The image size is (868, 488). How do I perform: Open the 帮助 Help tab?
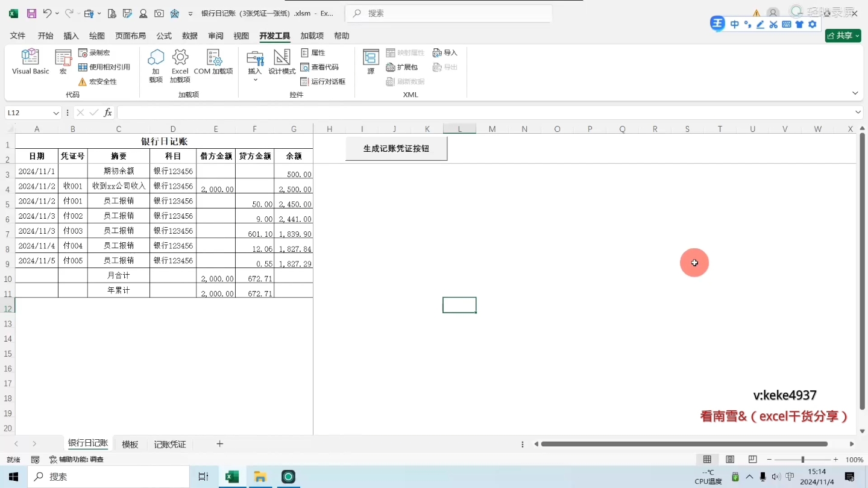tap(342, 36)
